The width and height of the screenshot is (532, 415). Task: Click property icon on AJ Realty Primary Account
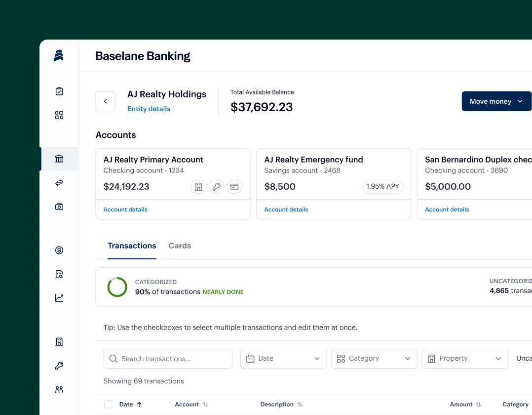[x=198, y=187]
